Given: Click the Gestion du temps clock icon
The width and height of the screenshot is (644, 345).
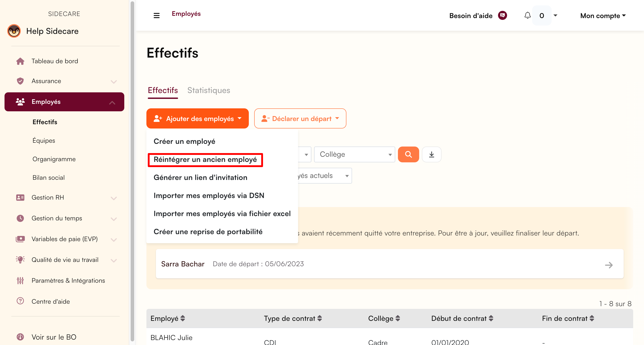Looking at the screenshot, I should point(20,218).
